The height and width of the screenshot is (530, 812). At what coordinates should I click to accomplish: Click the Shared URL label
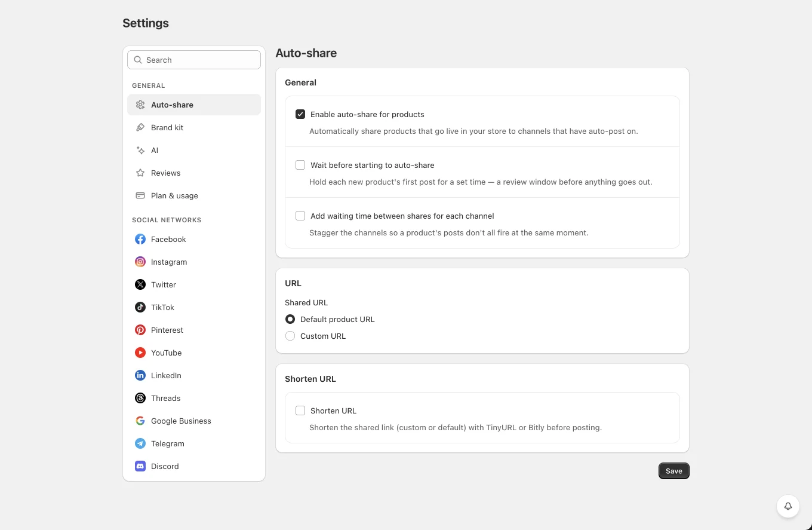pos(306,302)
